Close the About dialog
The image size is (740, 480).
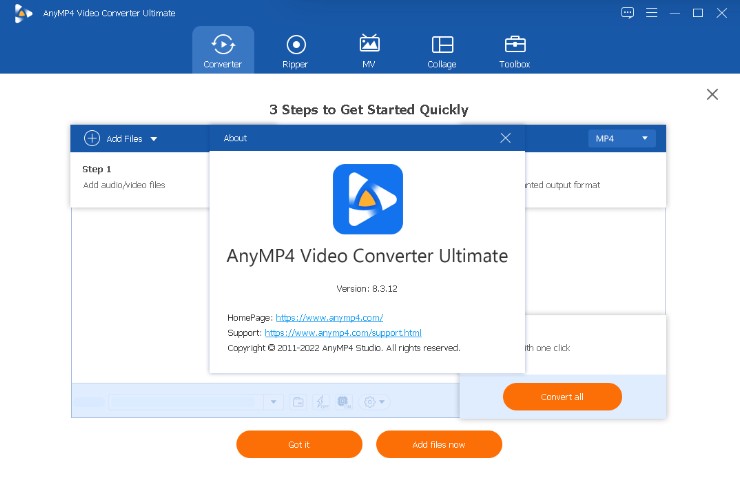coord(505,138)
